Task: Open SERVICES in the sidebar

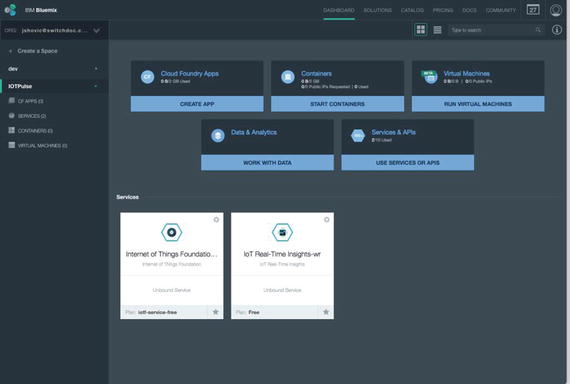Action: (x=32, y=116)
